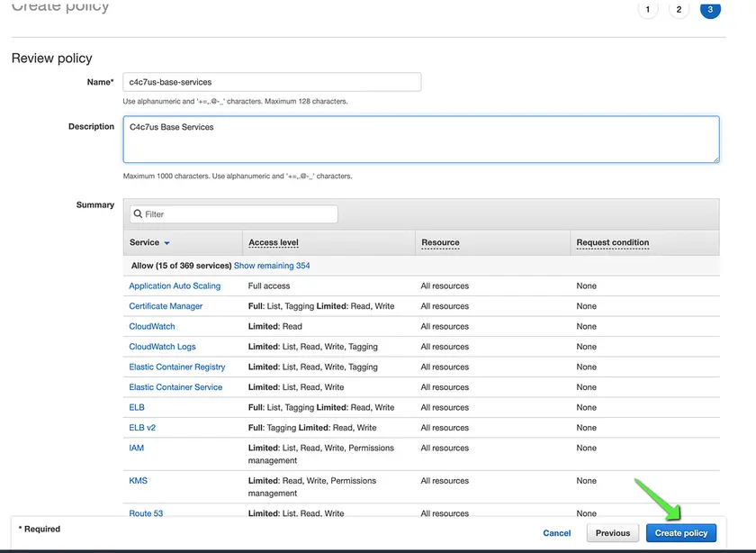Click 'Full: Tagging Limited: Read, Write' for ELB v2
756x553 pixels.
click(x=312, y=428)
